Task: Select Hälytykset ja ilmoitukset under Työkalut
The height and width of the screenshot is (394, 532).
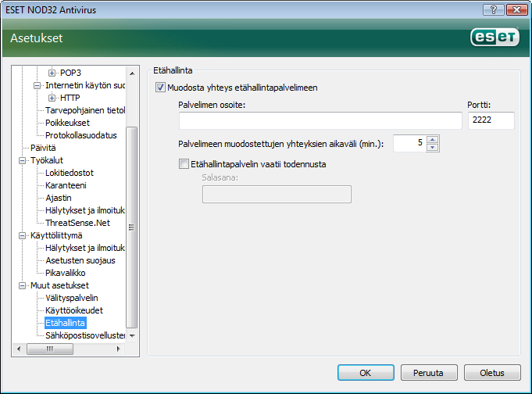Action: [x=85, y=210]
